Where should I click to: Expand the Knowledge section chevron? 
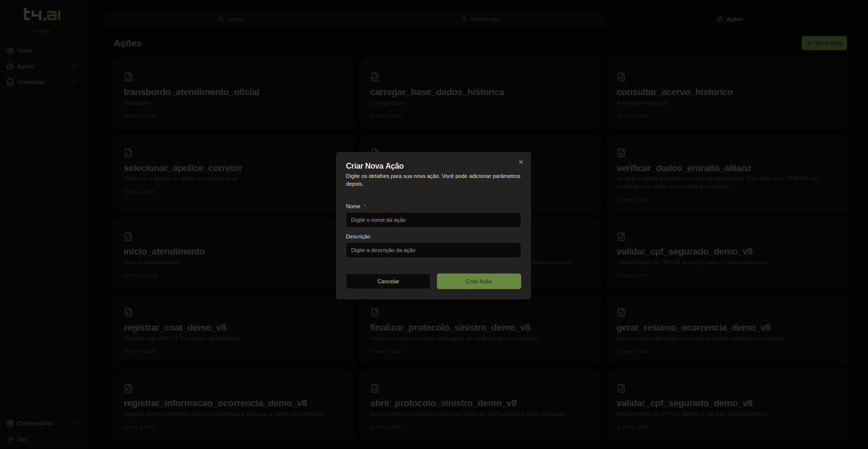(x=75, y=82)
